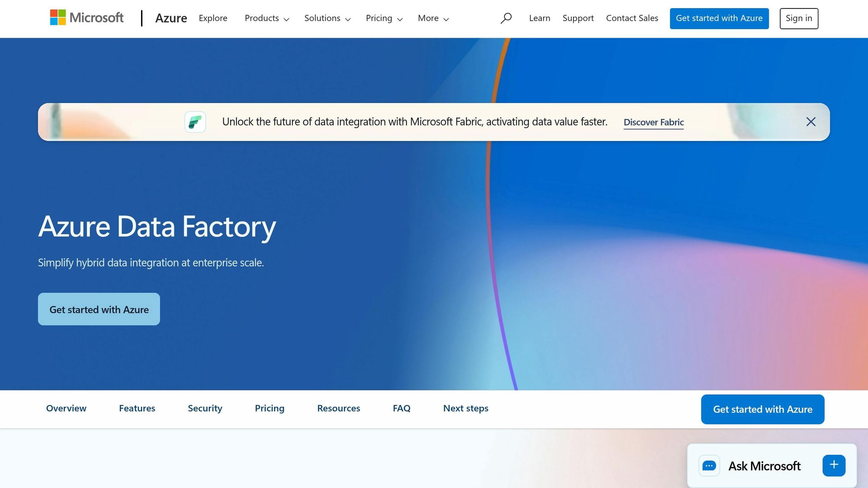Click the 'Unlock the future of data integration' text
This screenshot has height=488, width=868.
pos(415,122)
